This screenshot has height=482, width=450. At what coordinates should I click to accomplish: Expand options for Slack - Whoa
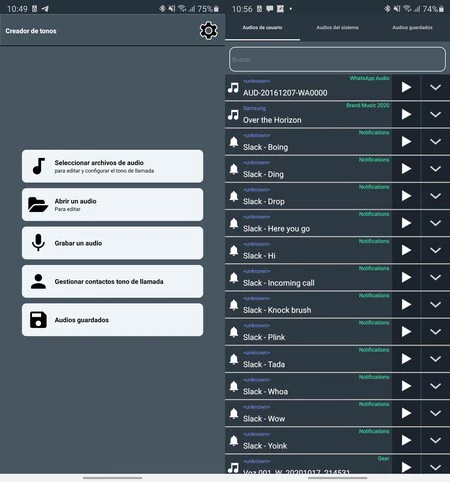[x=435, y=386]
